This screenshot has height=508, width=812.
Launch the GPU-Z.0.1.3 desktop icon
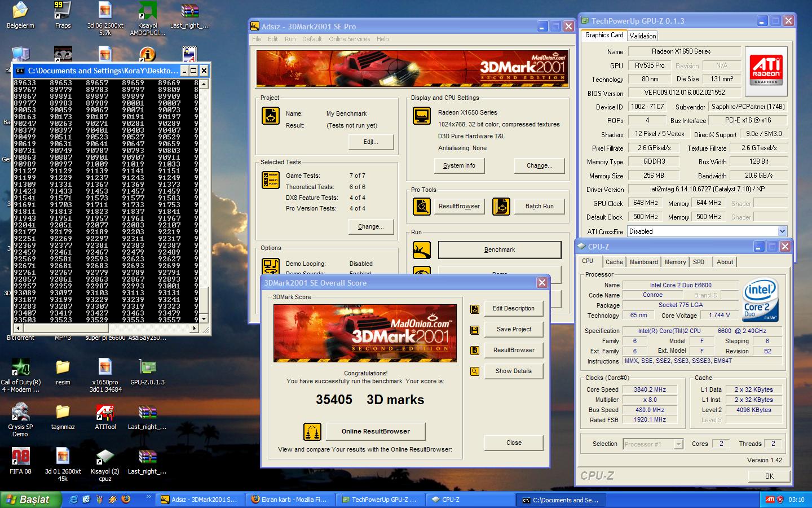(147, 373)
